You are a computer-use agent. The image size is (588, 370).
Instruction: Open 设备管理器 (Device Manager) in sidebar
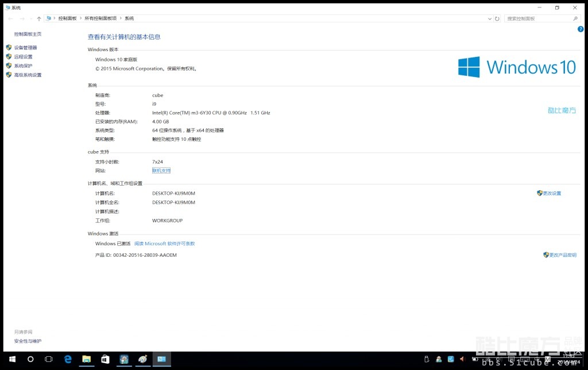(25, 48)
